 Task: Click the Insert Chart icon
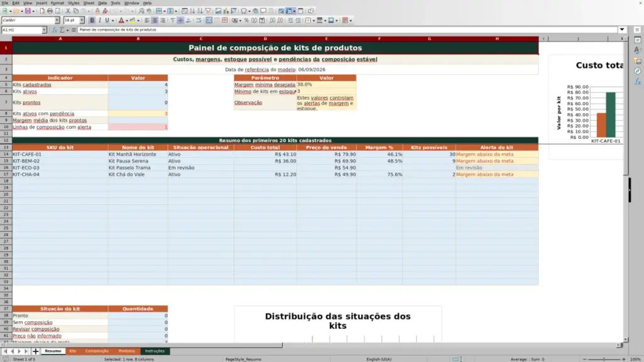click(226, 11)
